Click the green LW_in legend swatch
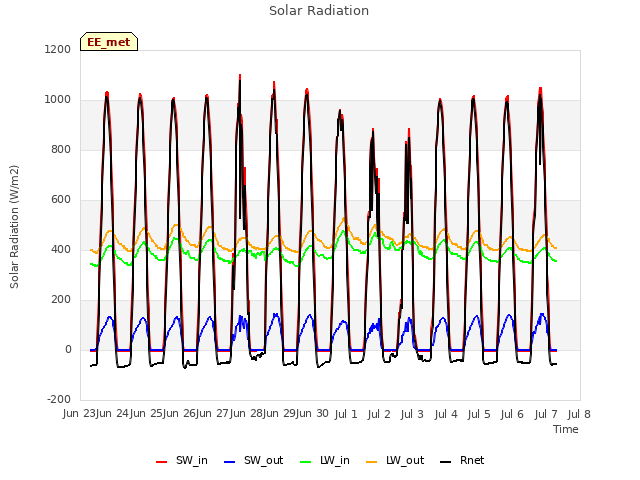Screen dimensions: 640x480 305,462
